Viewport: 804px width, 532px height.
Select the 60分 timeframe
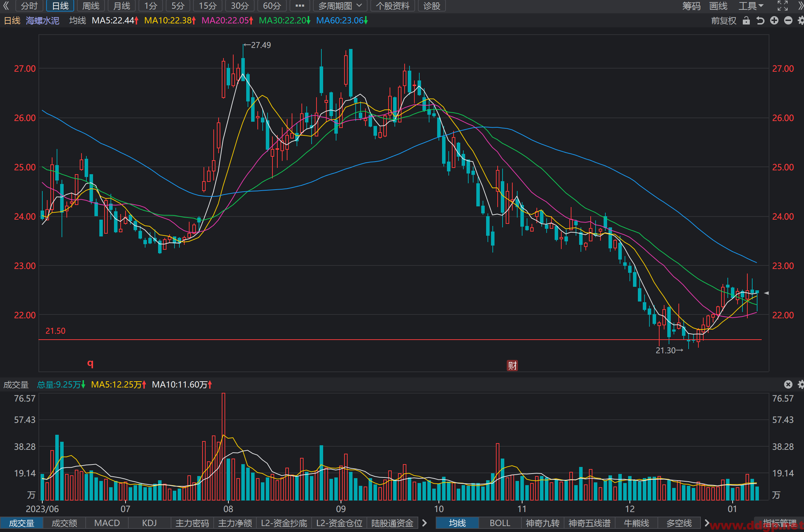[x=272, y=6]
